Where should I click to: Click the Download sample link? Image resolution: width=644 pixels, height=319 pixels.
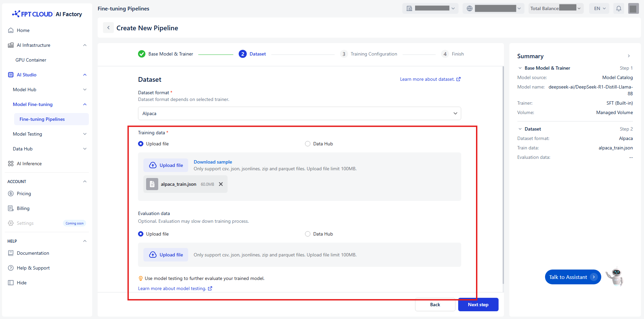pos(213,162)
